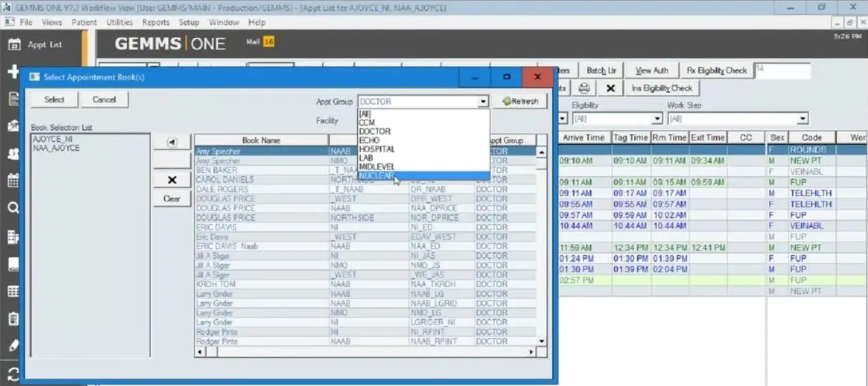Open the Window menu
The height and width of the screenshot is (386, 868).
tap(224, 23)
